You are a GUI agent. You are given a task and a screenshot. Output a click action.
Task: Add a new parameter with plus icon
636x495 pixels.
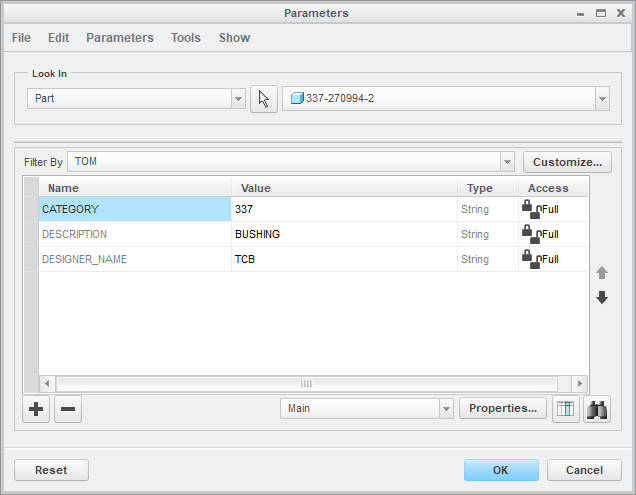point(36,409)
